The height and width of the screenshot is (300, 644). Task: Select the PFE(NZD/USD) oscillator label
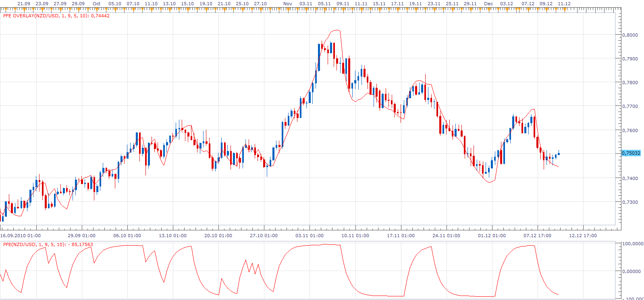pyautogui.click(x=48, y=244)
